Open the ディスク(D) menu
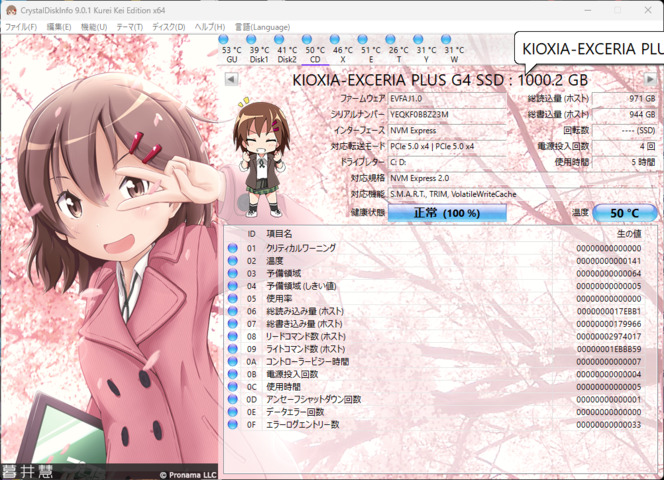The image size is (664, 480). coord(169,27)
